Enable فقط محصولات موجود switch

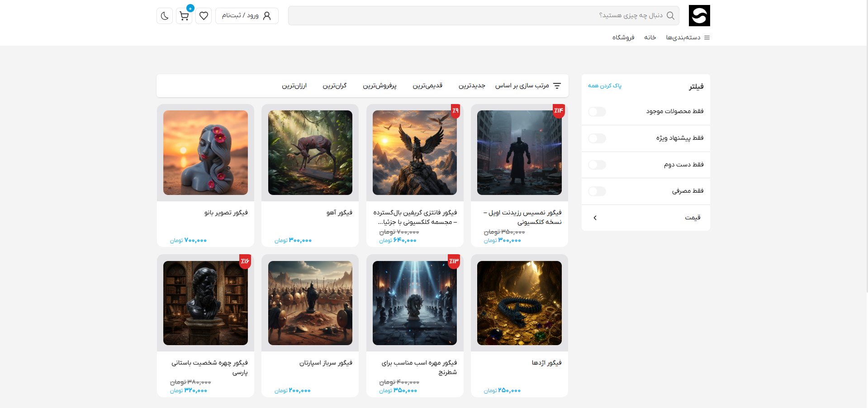[x=597, y=112]
